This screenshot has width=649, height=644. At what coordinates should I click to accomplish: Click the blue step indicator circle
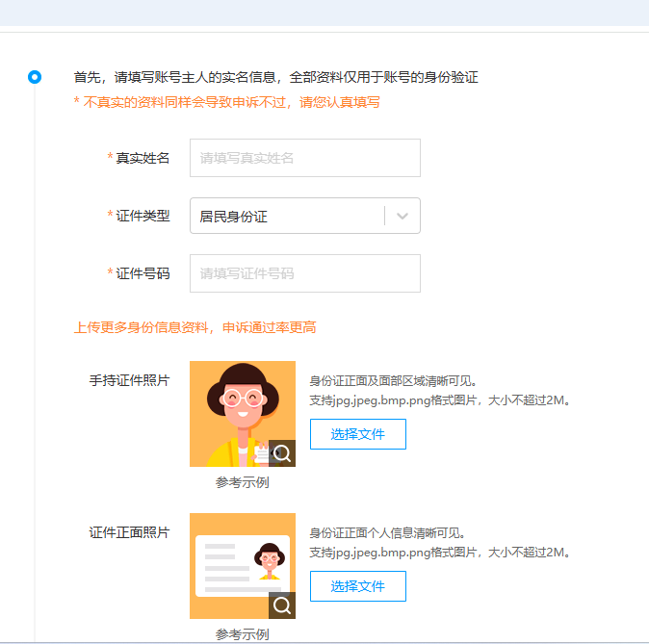click(35, 77)
